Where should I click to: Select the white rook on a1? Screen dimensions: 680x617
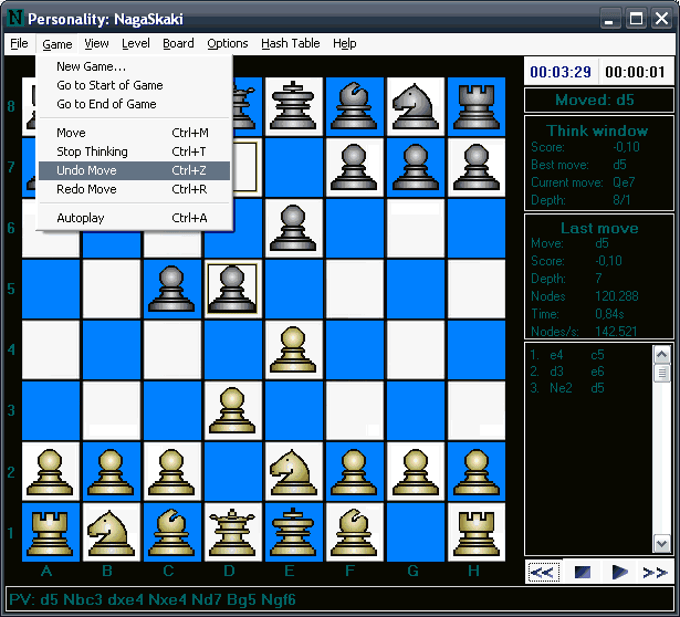[x=50, y=532]
